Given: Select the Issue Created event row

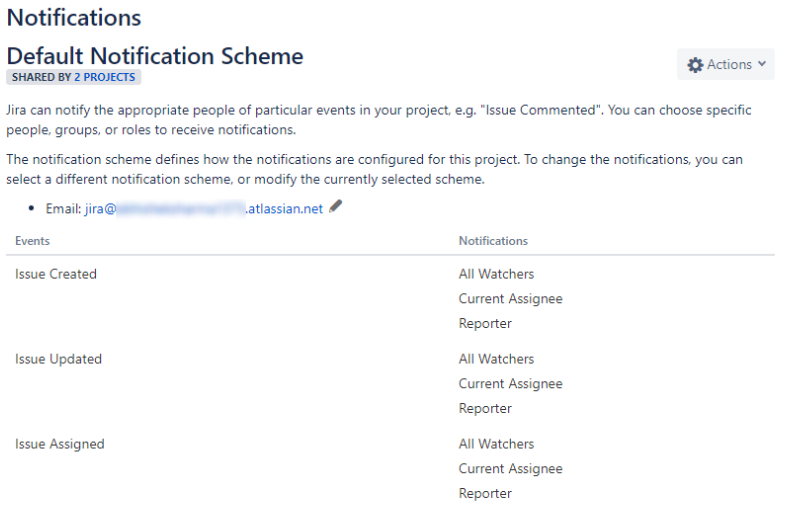Looking at the screenshot, I should click(x=390, y=298).
